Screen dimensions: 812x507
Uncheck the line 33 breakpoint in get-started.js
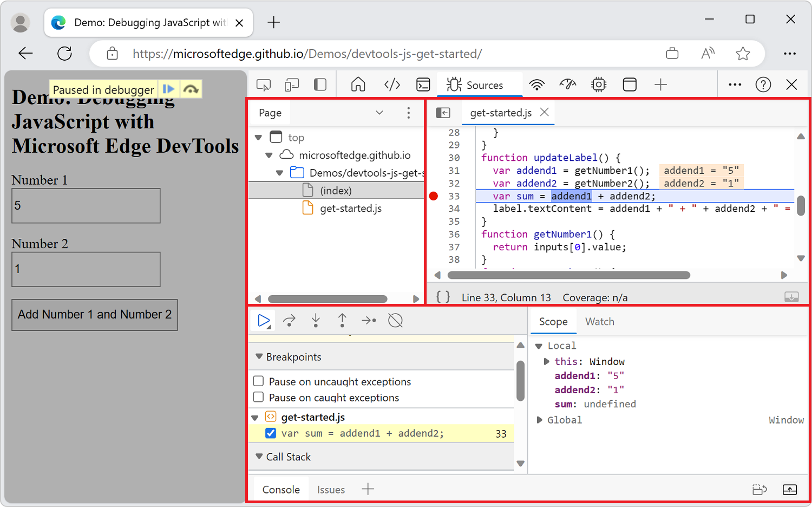(270, 433)
